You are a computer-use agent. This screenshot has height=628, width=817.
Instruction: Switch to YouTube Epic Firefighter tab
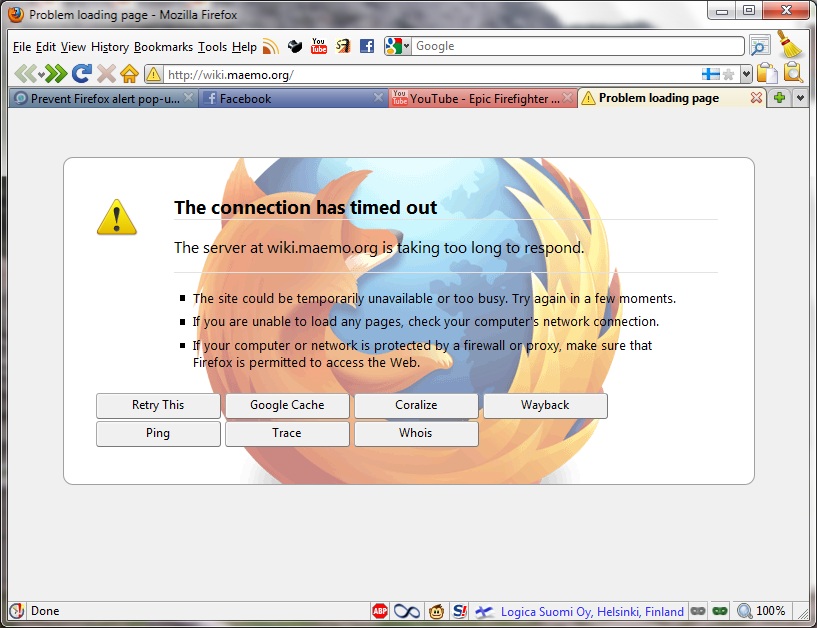(x=483, y=98)
